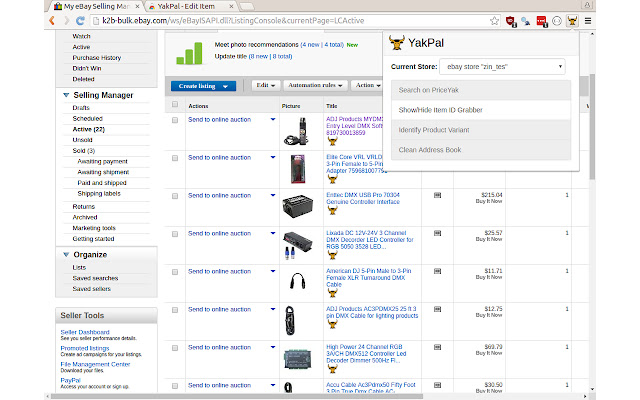
Task: Check the Elite Core VRL listing checkbox
Action: coord(175,158)
